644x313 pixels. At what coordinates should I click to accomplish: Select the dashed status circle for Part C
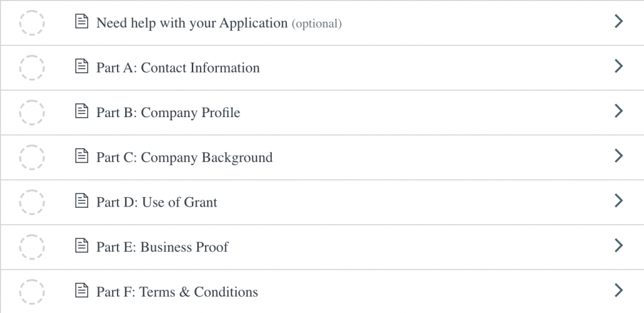31,157
